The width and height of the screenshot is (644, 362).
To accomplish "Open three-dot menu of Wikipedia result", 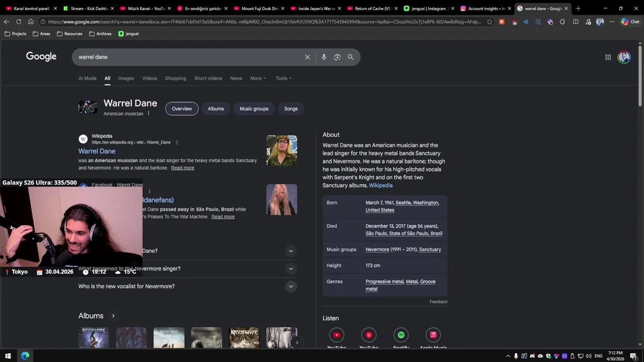I will click(x=177, y=142).
